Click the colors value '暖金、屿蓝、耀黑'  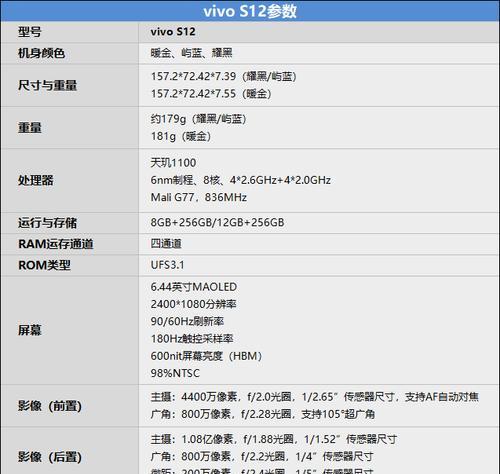tap(191, 53)
